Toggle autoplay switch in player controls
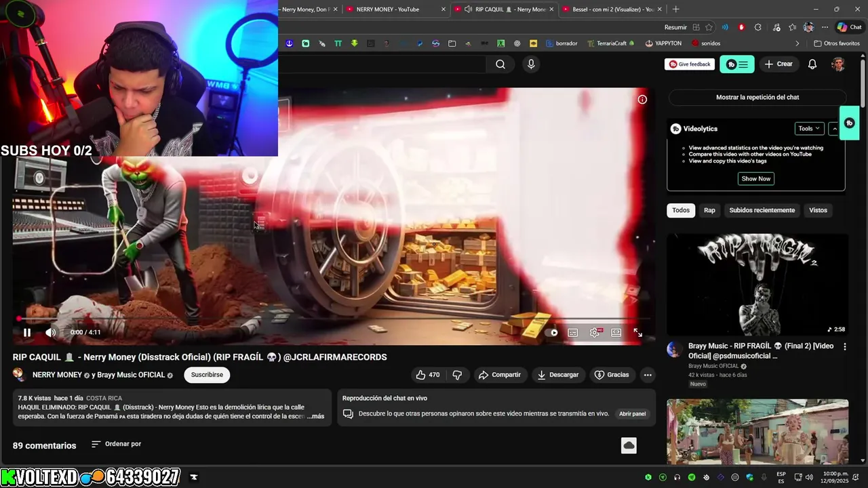Screen dimensions: 868x488 pyautogui.click(x=552, y=332)
